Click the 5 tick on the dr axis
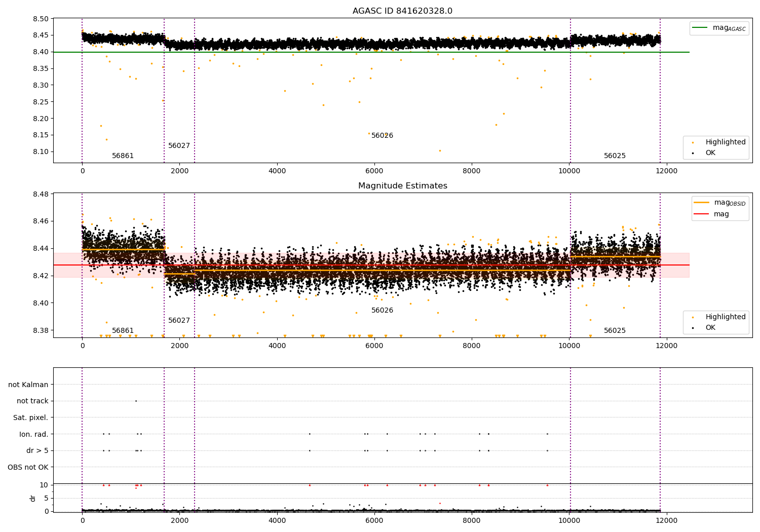Viewport: 760px width, 532px height. [46, 499]
